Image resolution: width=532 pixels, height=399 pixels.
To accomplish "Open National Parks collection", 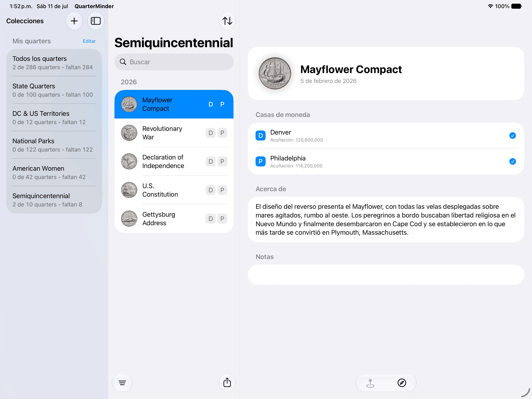I will tap(54, 145).
